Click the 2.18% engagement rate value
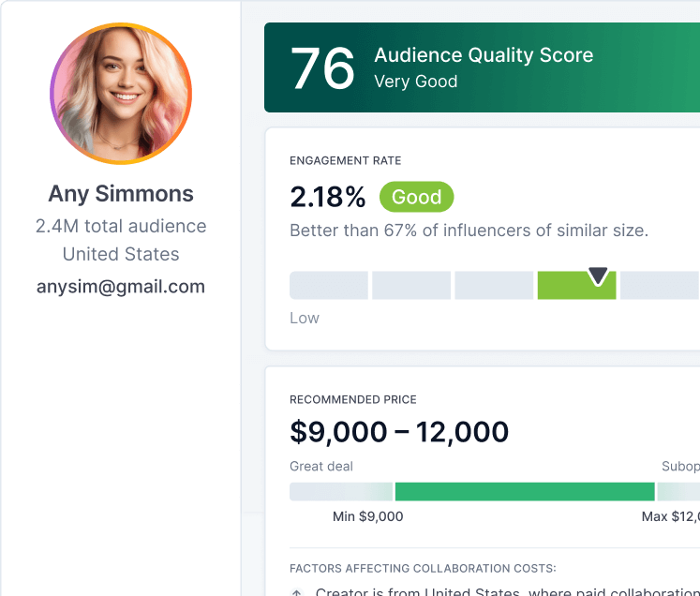The image size is (700, 596). [x=328, y=197]
